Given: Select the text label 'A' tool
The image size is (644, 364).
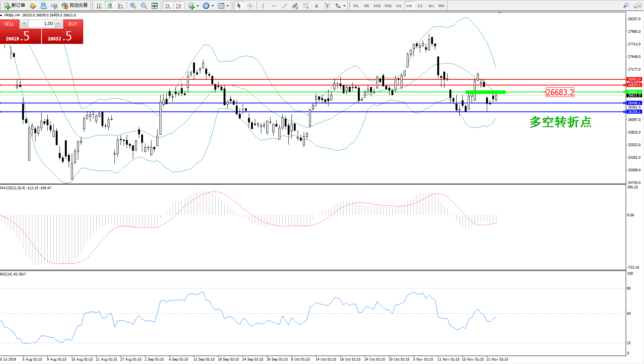Looking at the screenshot, I should [x=316, y=6].
